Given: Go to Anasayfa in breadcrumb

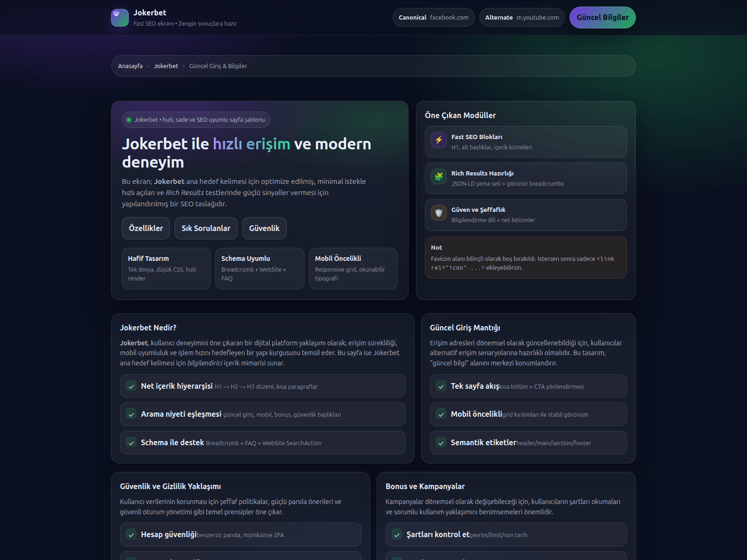Looking at the screenshot, I should tap(130, 66).
